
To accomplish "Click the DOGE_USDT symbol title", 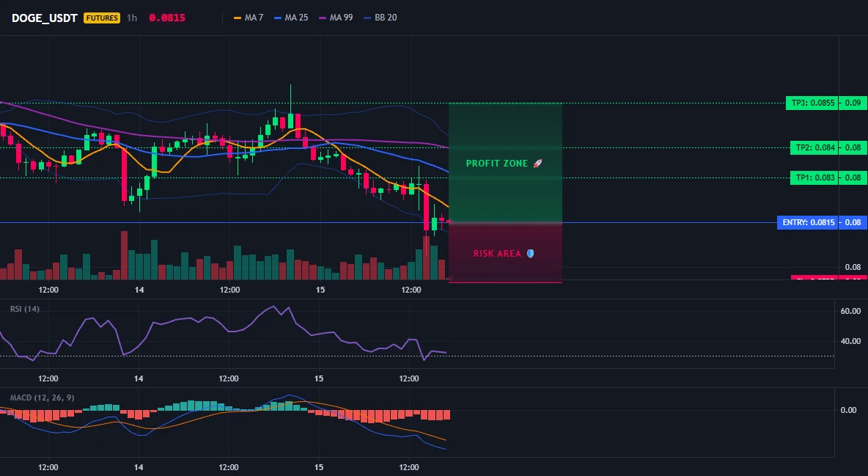I will click(x=45, y=18).
